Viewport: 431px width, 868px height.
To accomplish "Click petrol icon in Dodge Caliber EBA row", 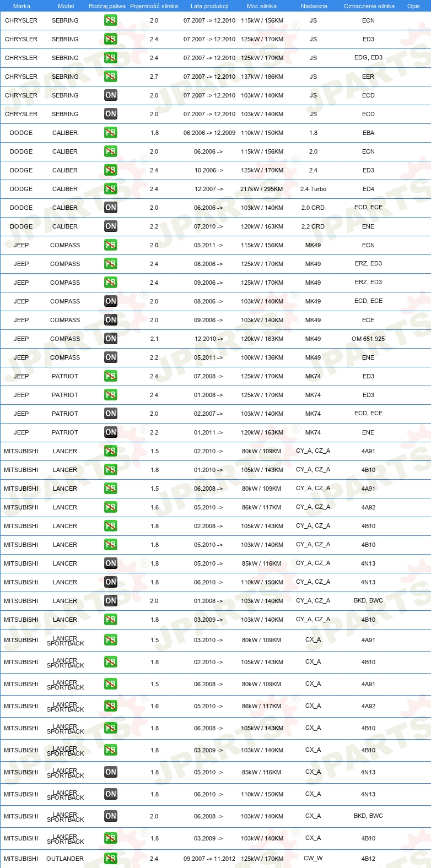I will coord(111,133).
